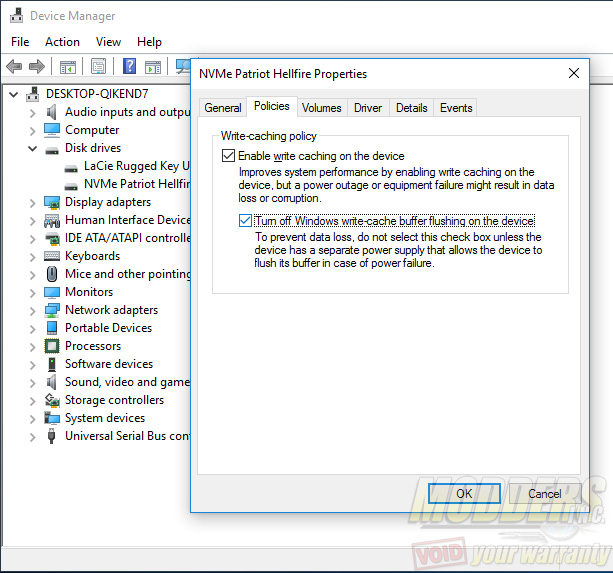Click Show/Hide Console Tree toolbar icon
This screenshot has height=573, width=613.
click(x=67, y=67)
